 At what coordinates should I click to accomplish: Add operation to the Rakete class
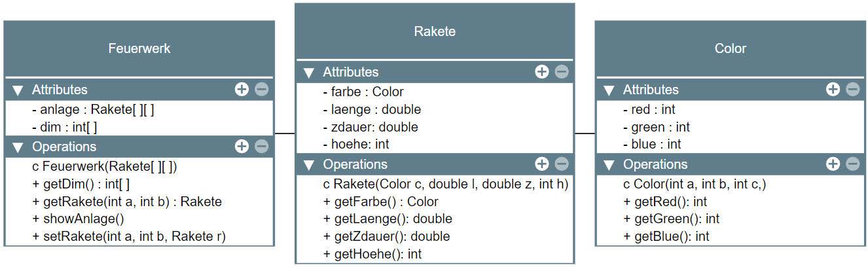pos(541,164)
